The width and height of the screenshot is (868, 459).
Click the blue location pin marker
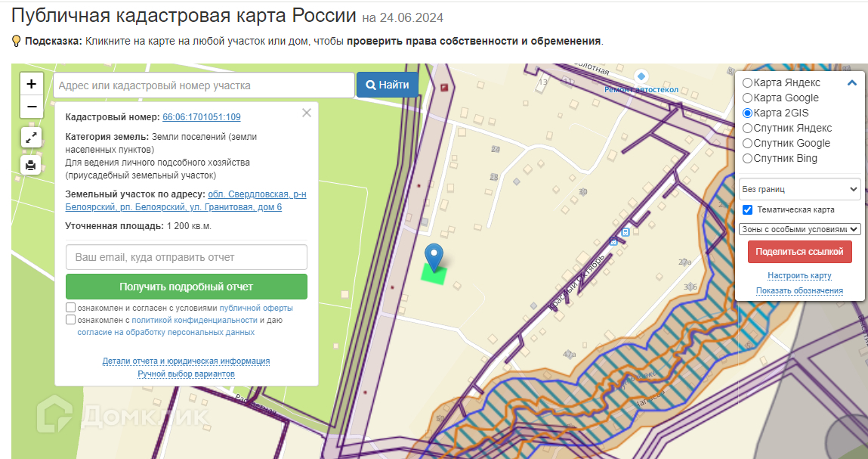(434, 258)
